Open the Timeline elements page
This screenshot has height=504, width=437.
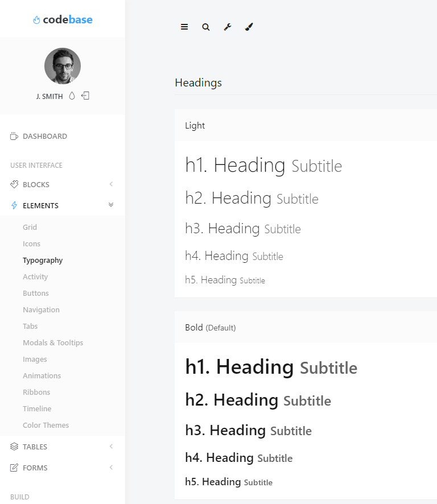(37, 408)
